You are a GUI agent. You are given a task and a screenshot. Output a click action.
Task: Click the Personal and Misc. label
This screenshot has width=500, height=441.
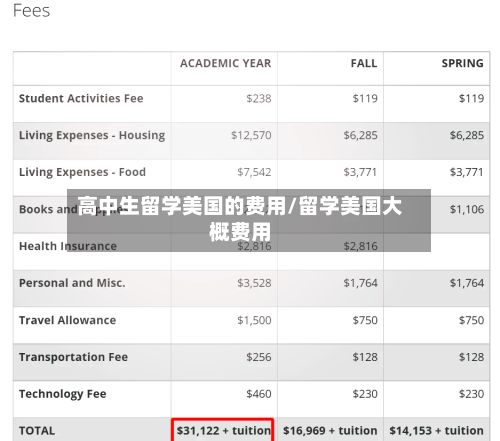[x=72, y=283]
